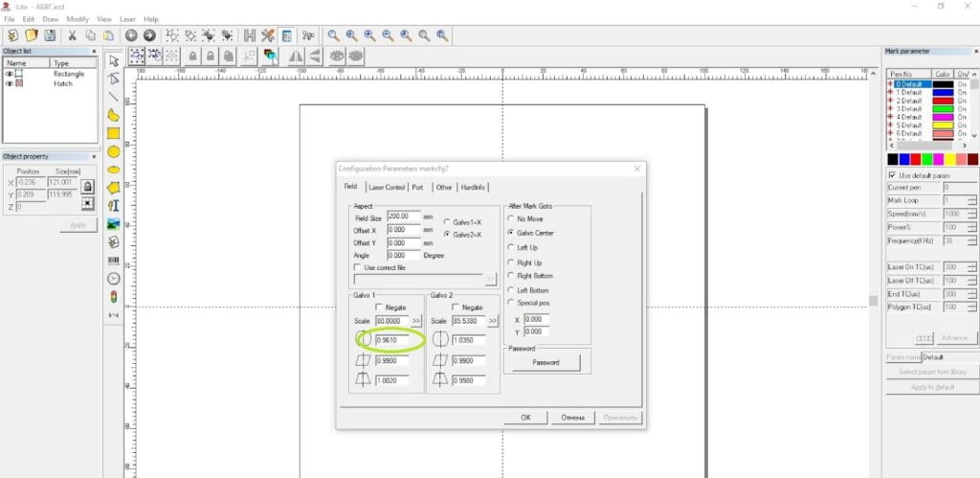Click the New file toolbar icon

tap(12, 35)
